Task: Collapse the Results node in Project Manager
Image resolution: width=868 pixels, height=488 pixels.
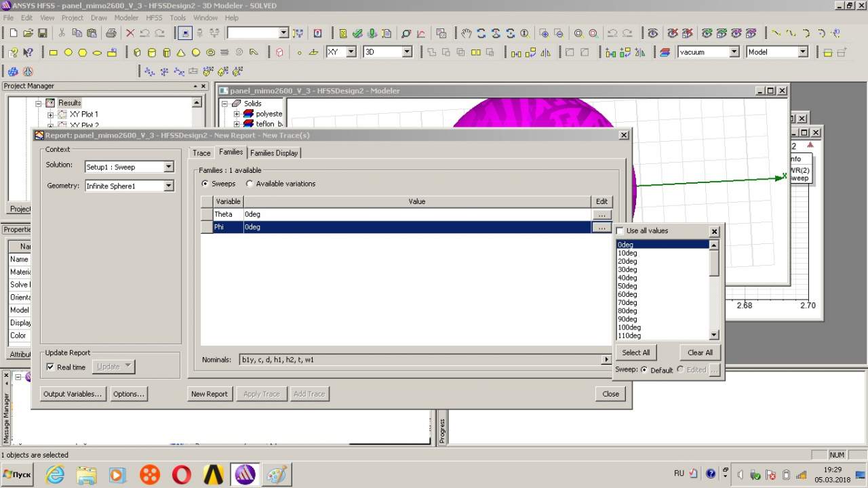Action: [x=39, y=104]
